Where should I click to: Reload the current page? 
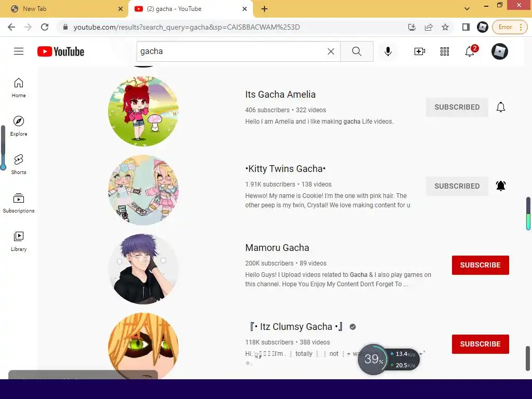point(45,27)
